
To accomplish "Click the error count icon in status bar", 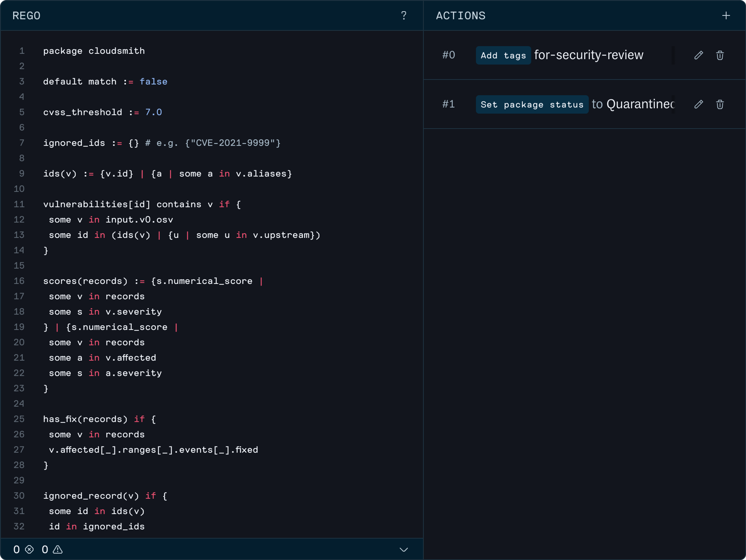I will pos(29,550).
